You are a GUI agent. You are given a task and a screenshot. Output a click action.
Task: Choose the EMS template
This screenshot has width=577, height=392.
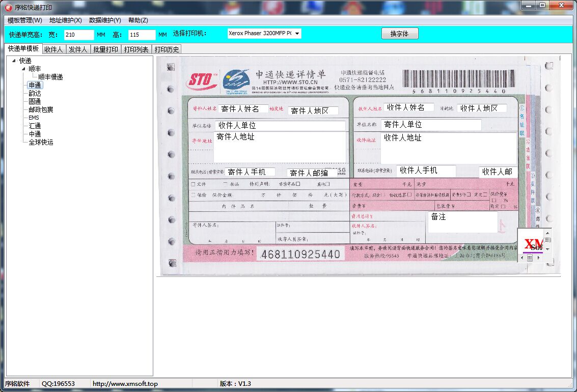tap(34, 118)
